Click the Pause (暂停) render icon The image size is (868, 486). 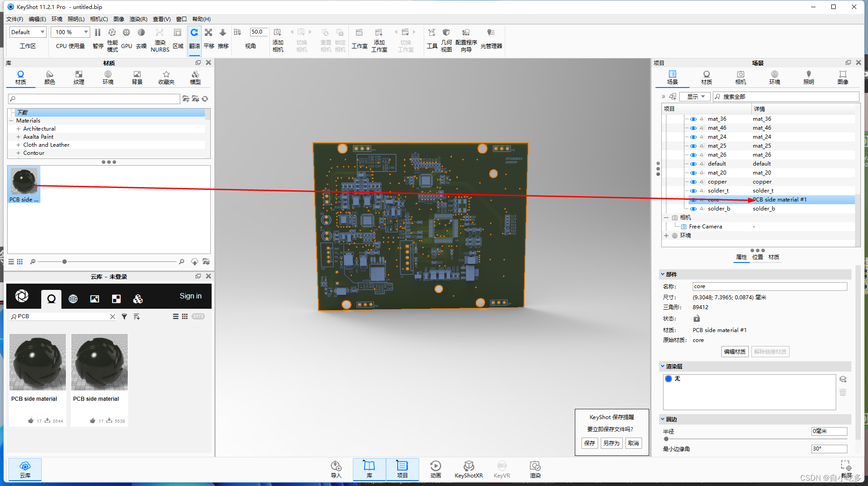tap(97, 33)
